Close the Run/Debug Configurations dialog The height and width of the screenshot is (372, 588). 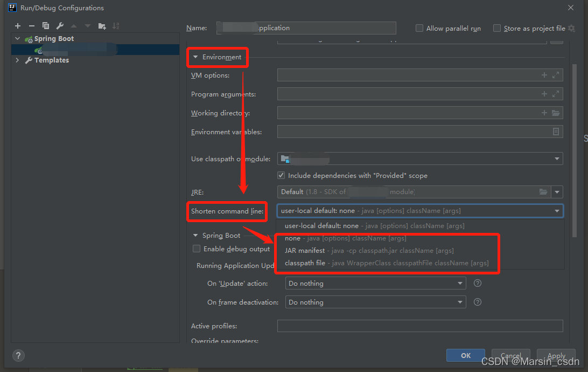[571, 8]
